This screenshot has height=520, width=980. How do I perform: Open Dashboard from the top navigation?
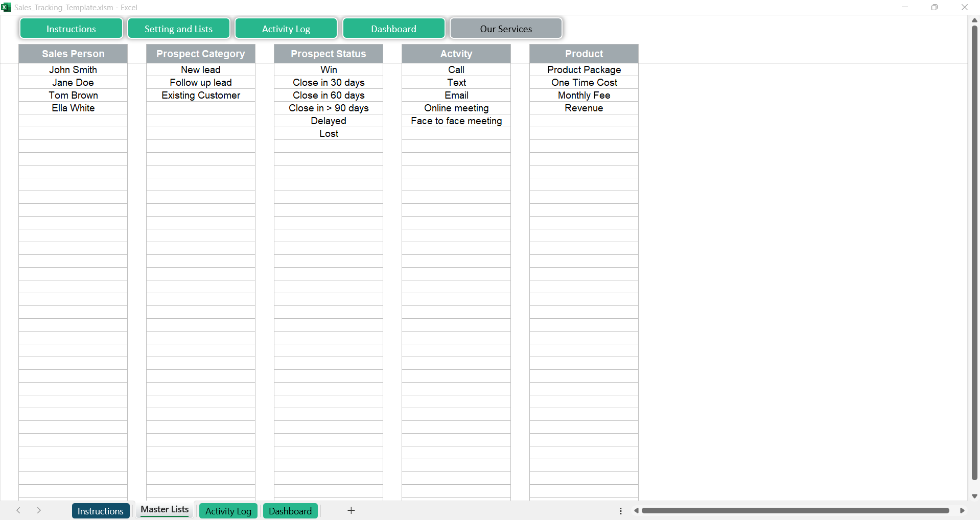click(x=393, y=29)
